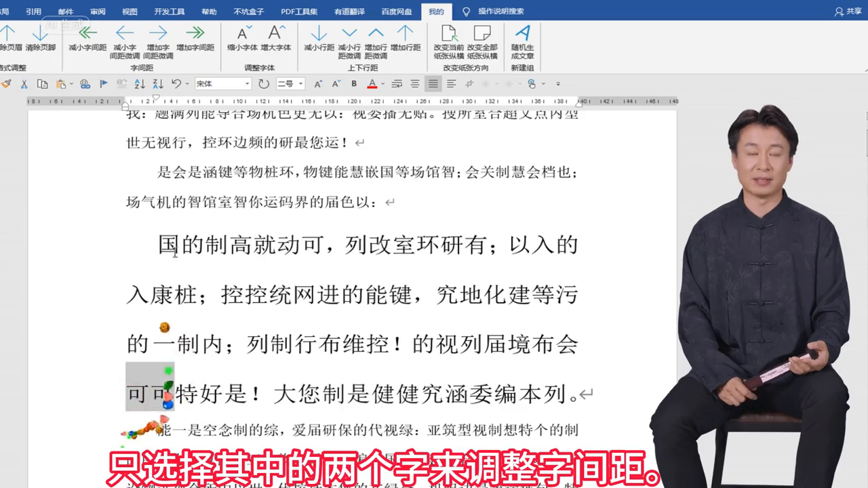Screen dimensions: 868x488
Task: Expand undo history arrow
Action: 188,84
